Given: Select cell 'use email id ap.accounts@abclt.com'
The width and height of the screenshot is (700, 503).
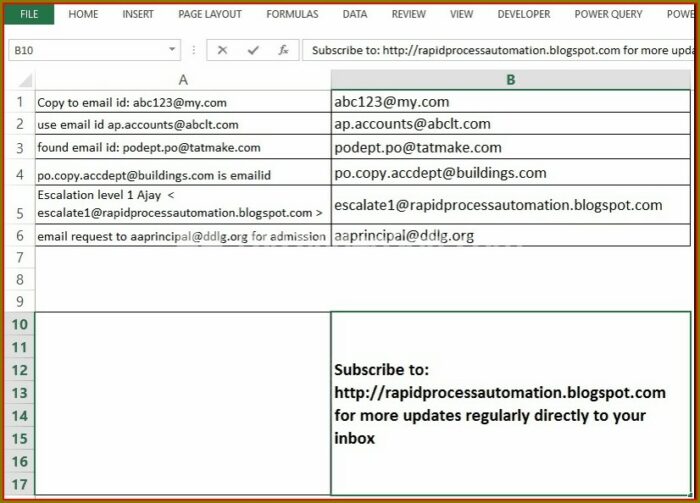Looking at the screenshot, I should click(183, 124).
